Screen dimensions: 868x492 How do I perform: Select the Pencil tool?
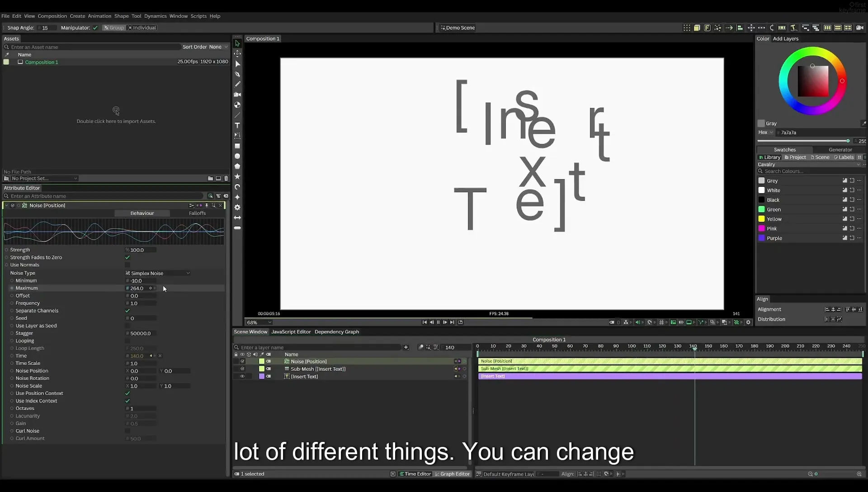237,84
